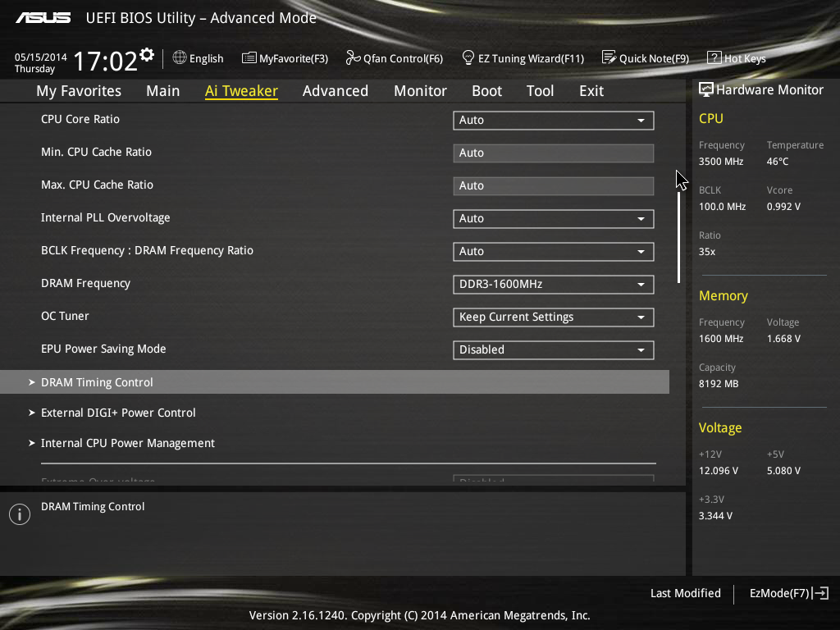Click the CPU temperature 46°C value

778,162
